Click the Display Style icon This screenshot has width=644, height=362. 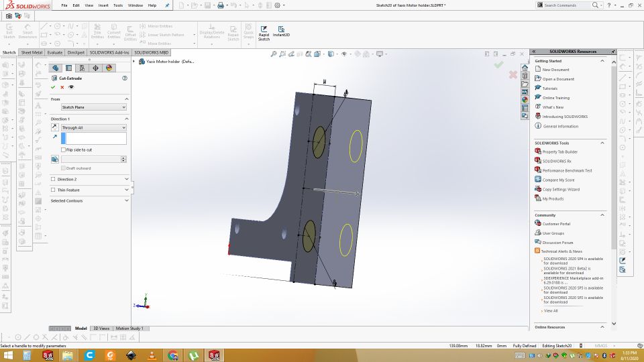(x=331, y=54)
